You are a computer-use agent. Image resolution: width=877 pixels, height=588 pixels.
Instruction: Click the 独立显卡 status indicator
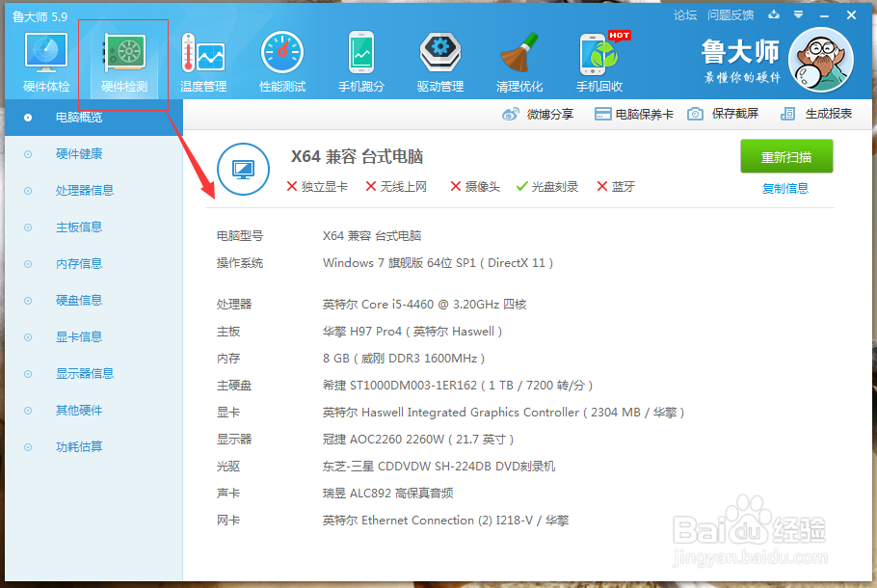click(x=317, y=186)
